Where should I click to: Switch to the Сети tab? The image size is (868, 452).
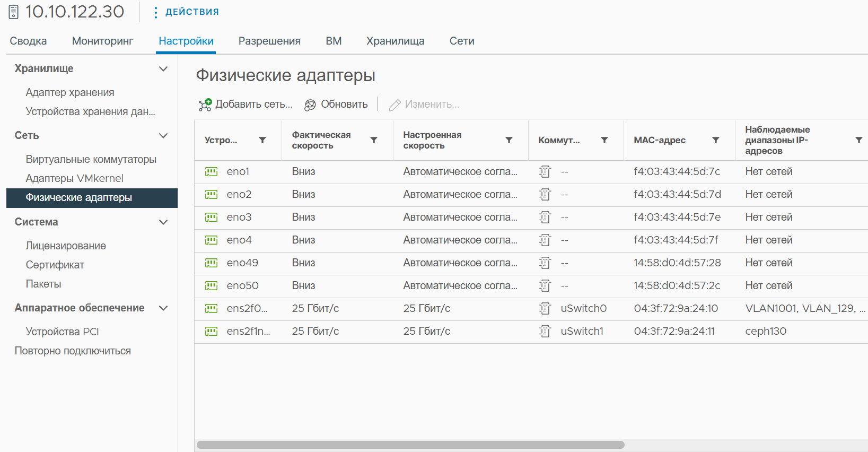462,41
